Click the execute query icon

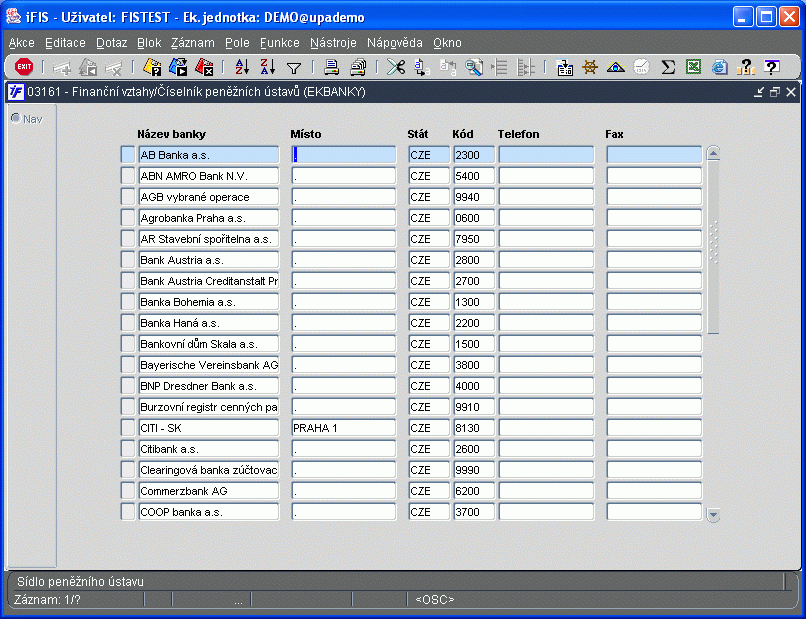(x=178, y=67)
